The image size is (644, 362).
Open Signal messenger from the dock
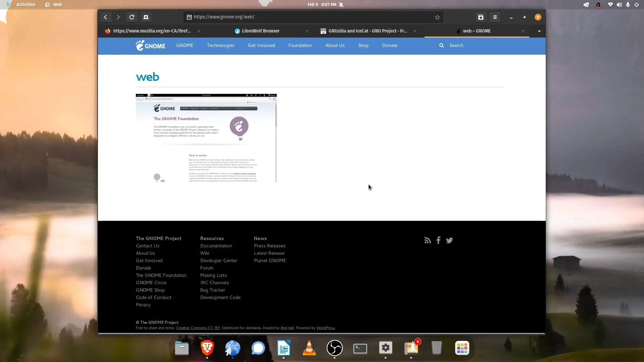(258, 348)
